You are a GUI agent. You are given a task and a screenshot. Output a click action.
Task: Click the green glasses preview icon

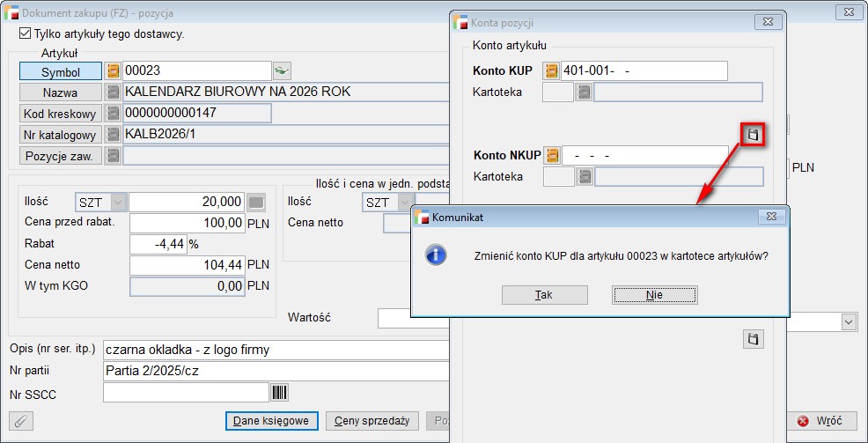click(282, 71)
